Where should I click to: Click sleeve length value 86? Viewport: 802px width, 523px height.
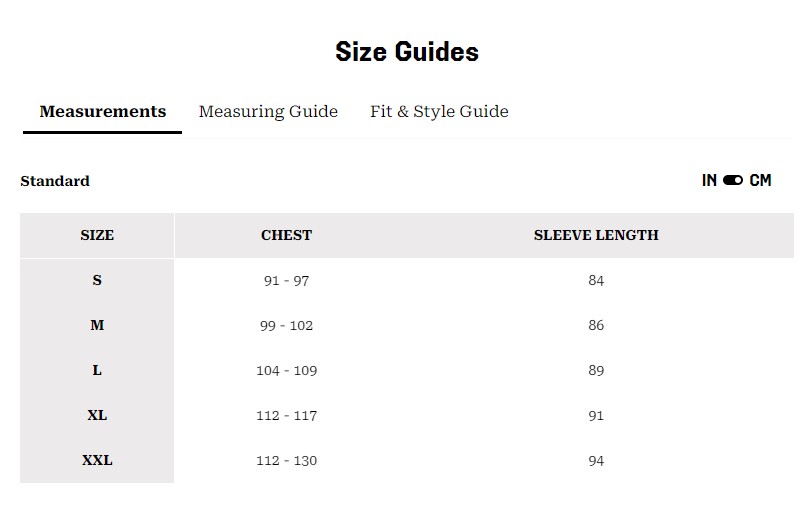[x=596, y=326]
